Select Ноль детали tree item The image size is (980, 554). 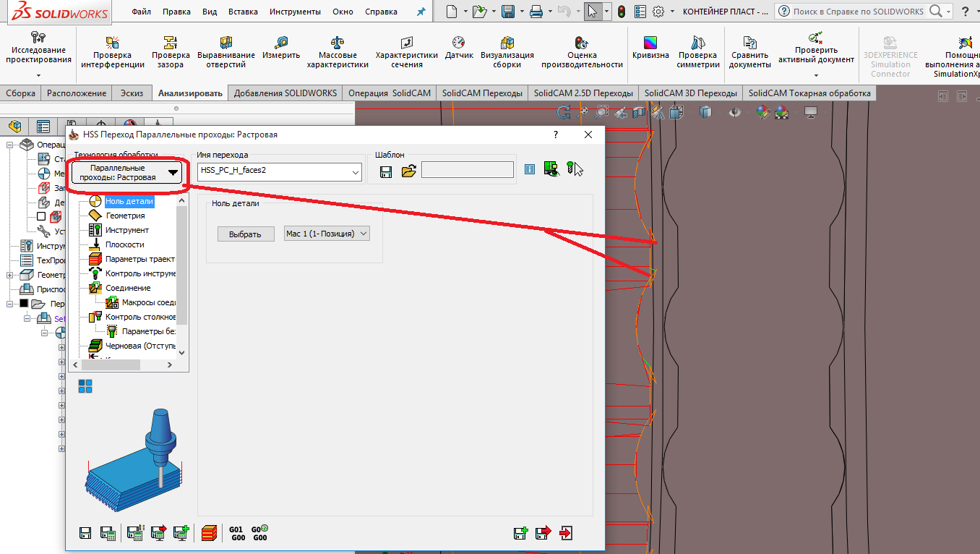pos(129,201)
